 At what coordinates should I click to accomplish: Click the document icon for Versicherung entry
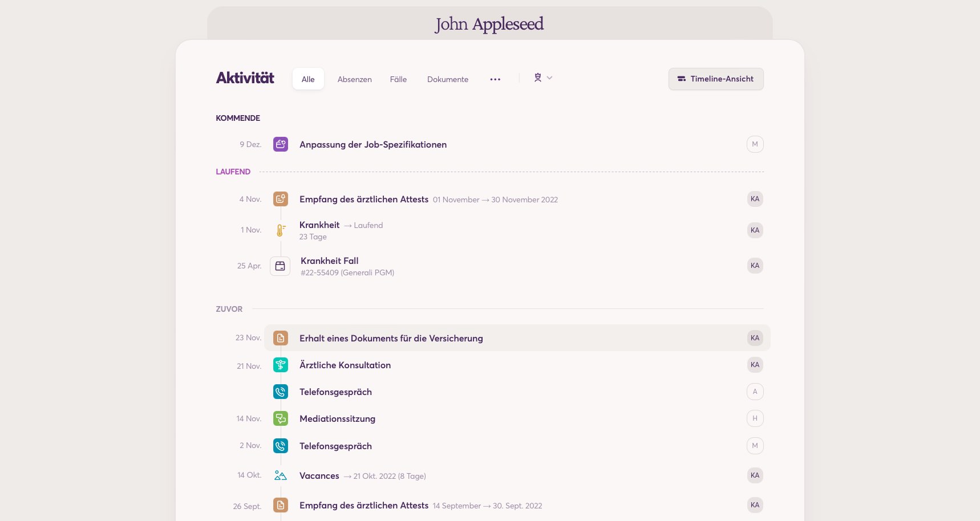(280, 338)
